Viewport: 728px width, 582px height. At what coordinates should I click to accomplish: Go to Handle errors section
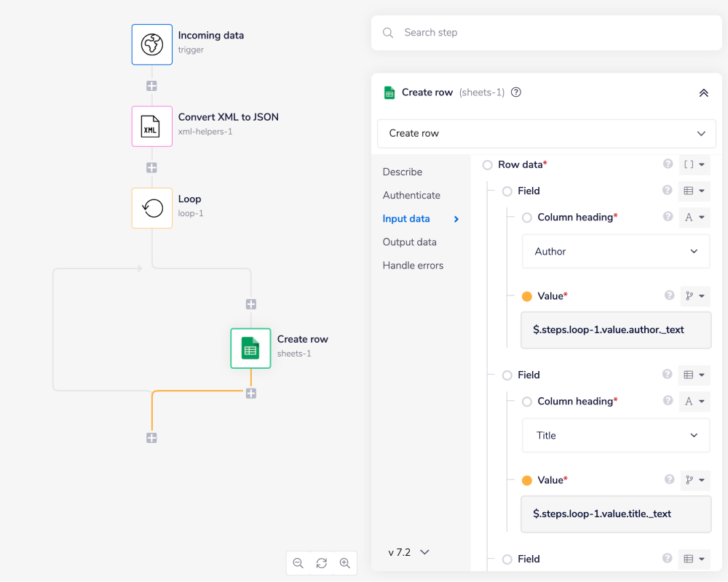[413, 266]
